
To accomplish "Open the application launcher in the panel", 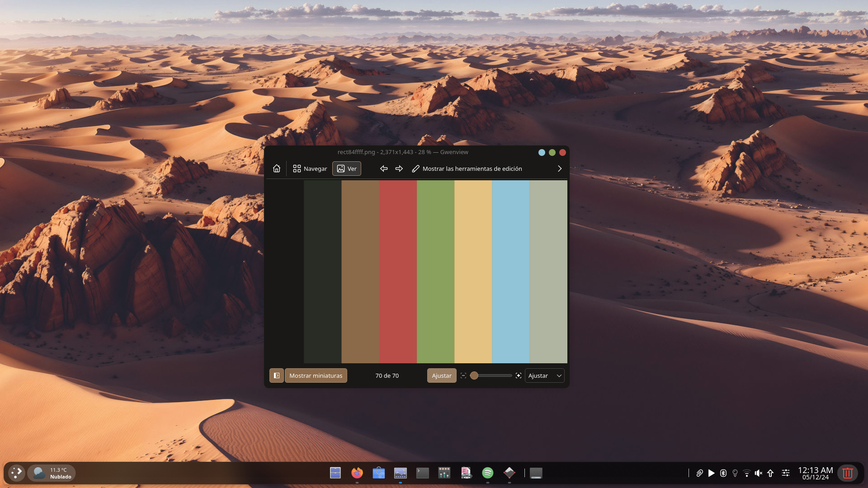I will [x=16, y=473].
